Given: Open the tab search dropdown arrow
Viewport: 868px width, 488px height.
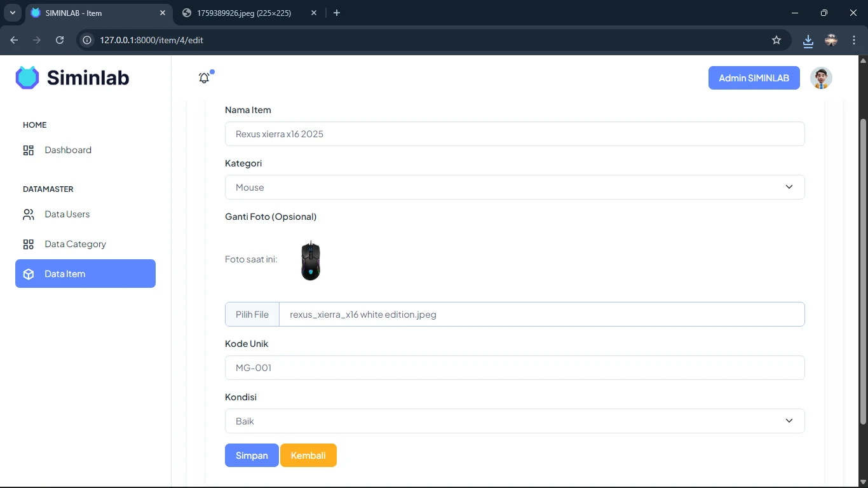Looking at the screenshot, I should [12, 13].
